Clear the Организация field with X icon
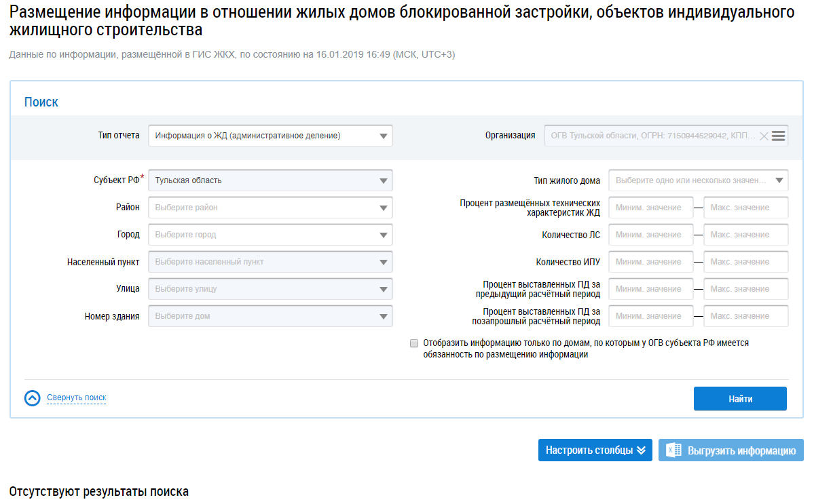 click(764, 136)
